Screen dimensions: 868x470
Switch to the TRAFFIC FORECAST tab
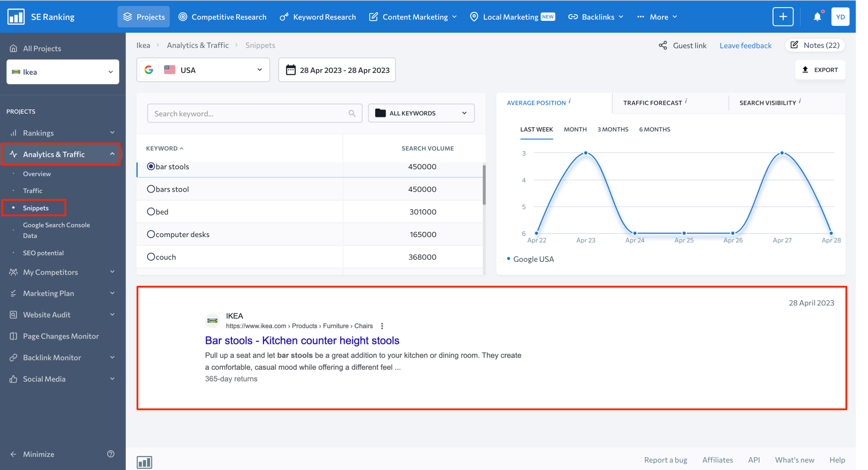pyautogui.click(x=652, y=103)
